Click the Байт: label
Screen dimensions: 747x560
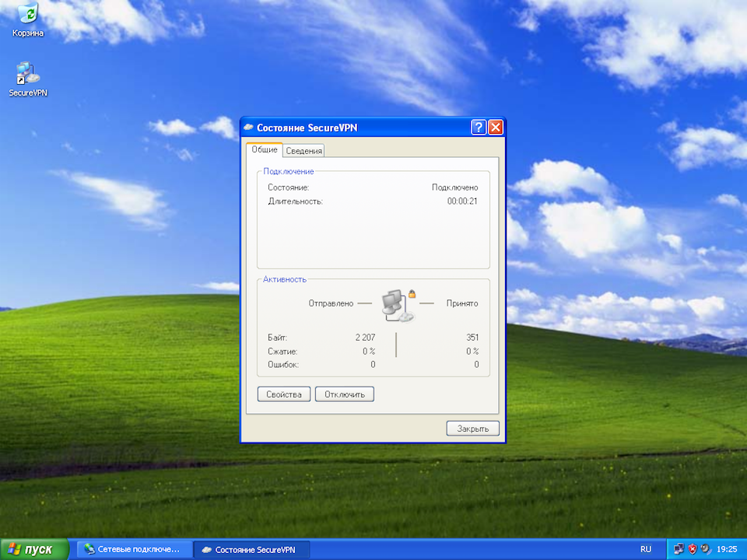277,338
